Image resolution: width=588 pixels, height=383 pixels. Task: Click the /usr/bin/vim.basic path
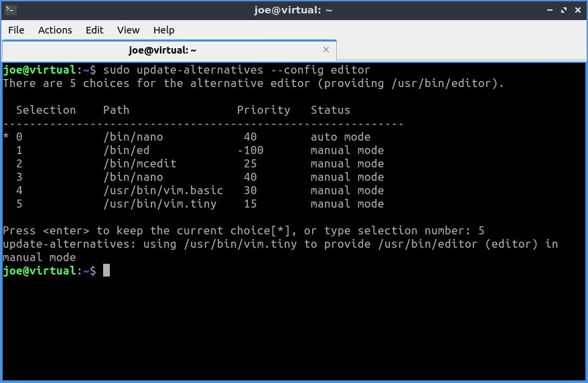click(163, 190)
